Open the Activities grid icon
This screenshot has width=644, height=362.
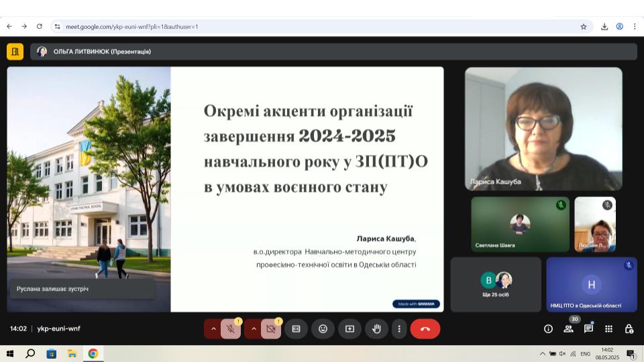[x=608, y=328]
